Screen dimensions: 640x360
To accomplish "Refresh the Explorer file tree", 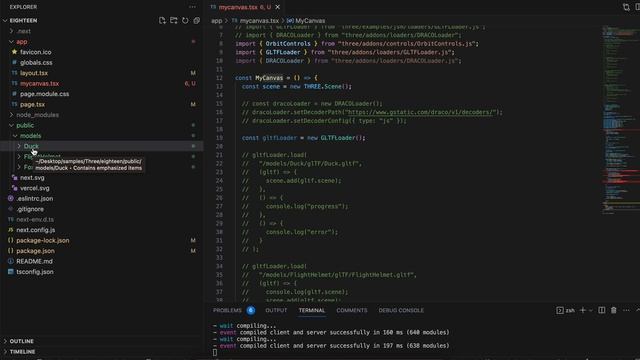I will pyautogui.click(x=185, y=20).
